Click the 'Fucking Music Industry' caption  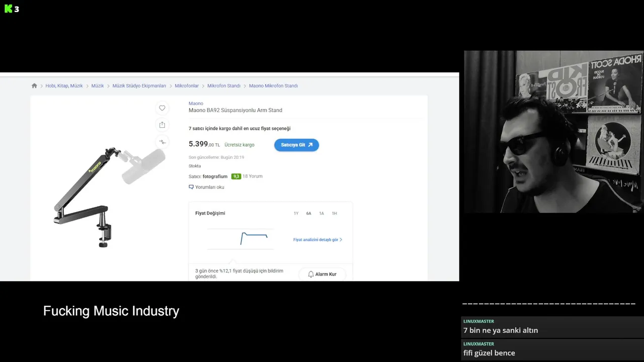click(111, 311)
